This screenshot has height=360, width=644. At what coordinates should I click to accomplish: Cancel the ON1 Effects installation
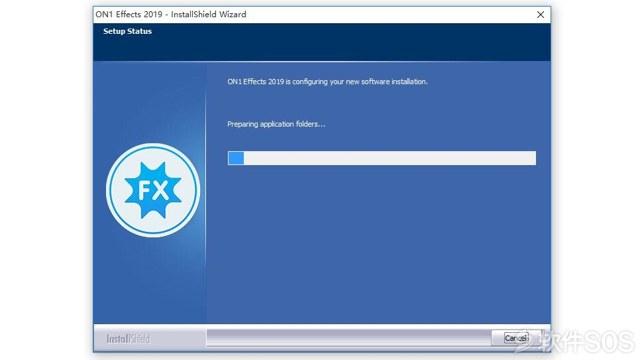[x=516, y=338]
